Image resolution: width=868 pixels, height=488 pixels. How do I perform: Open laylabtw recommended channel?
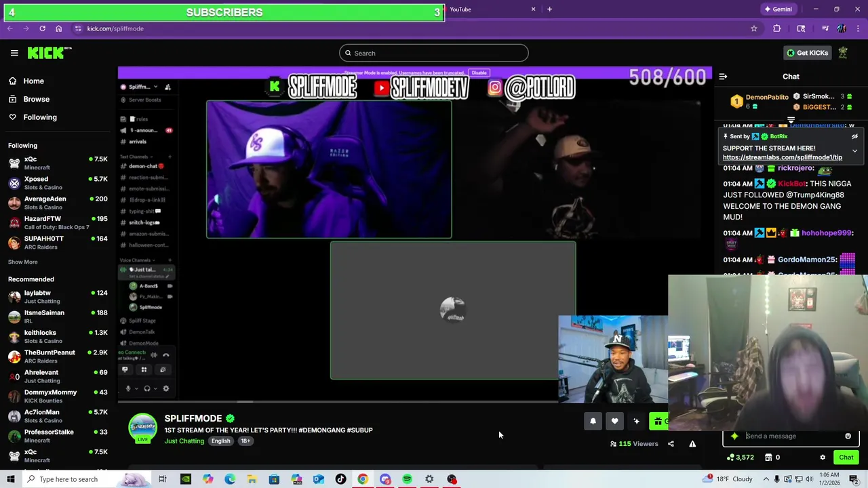58,297
